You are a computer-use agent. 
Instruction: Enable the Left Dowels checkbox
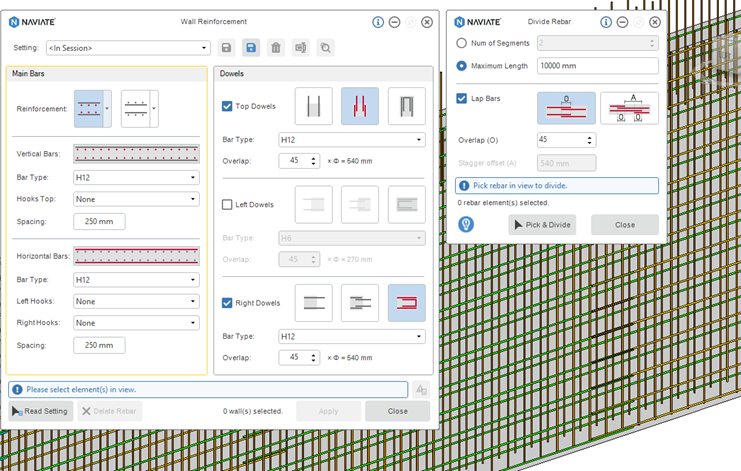pos(227,204)
